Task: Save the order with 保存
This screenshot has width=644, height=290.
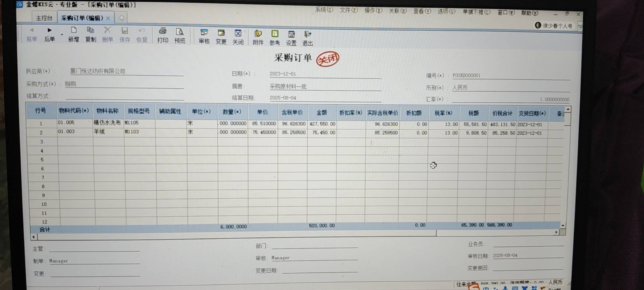Action: 124,35
